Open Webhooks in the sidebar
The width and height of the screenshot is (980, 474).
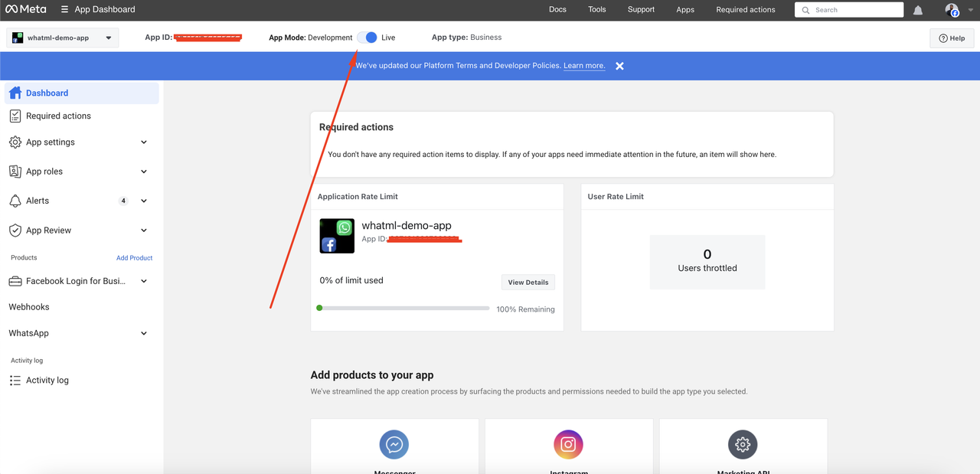tap(29, 307)
